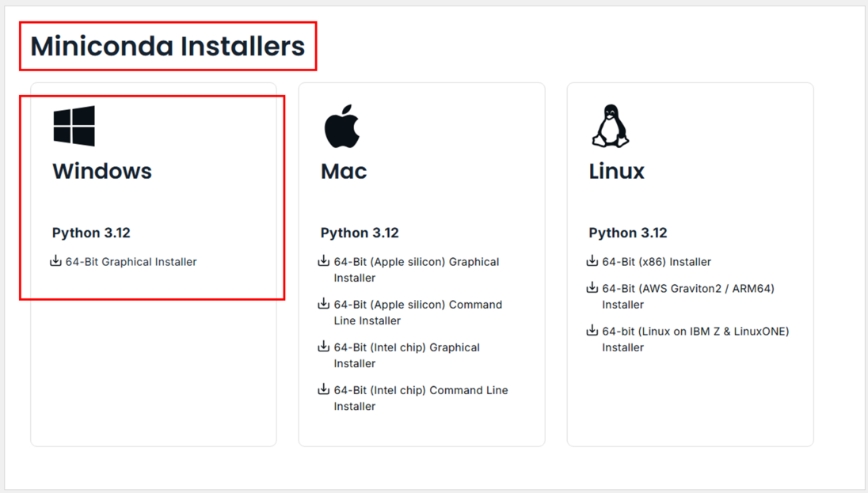The image size is (868, 493).
Task: Click download icon beside AWS Graviton2 / ARM64 Installer
Action: click(x=592, y=287)
